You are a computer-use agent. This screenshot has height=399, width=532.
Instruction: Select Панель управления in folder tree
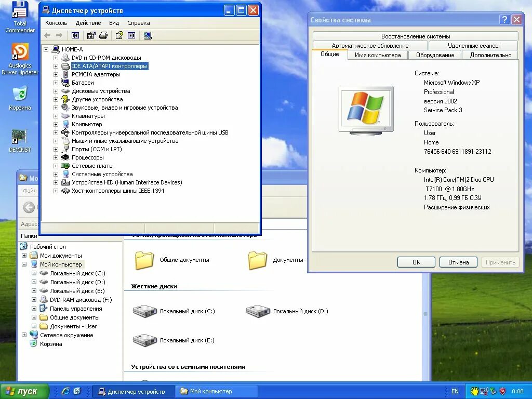[76, 309]
